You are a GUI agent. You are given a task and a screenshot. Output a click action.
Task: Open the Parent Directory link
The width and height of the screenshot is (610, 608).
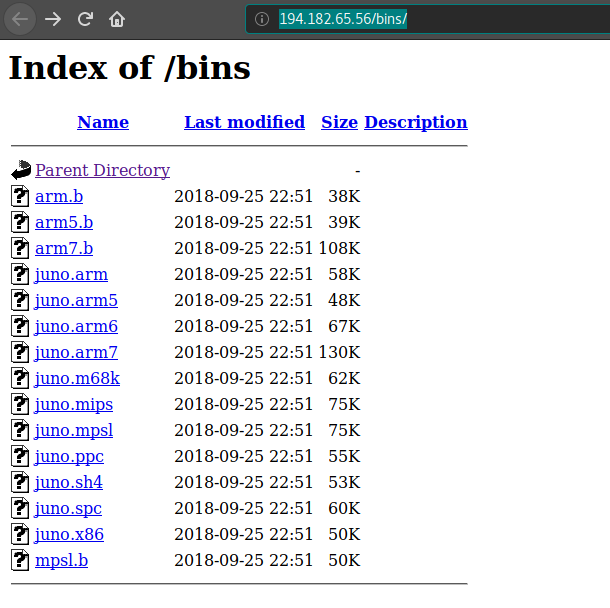coord(102,170)
